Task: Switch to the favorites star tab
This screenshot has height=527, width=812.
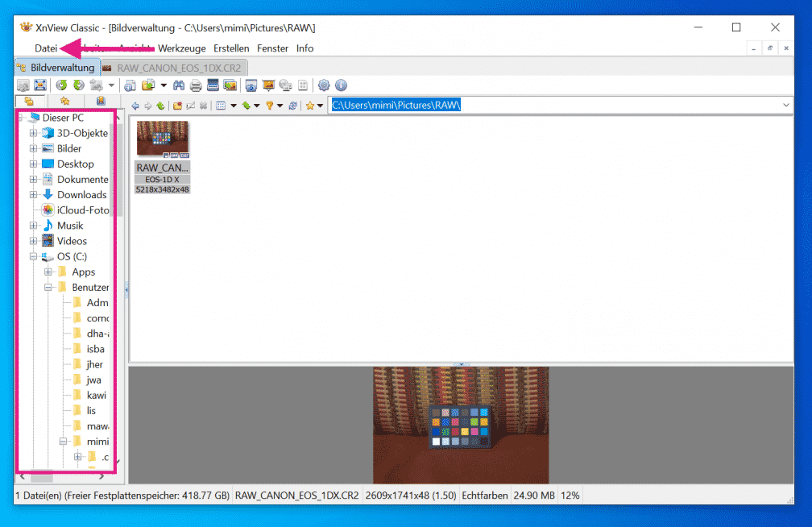Action: click(x=64, y=102)
